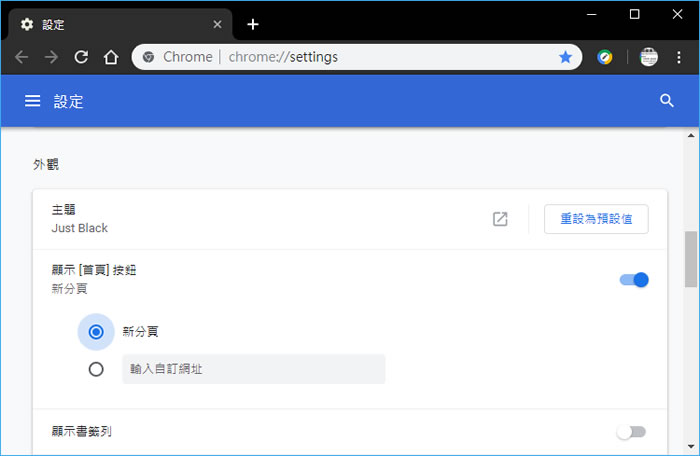Open the settings hamburger menu
The image size is (700, 456).
click(33, 101)
